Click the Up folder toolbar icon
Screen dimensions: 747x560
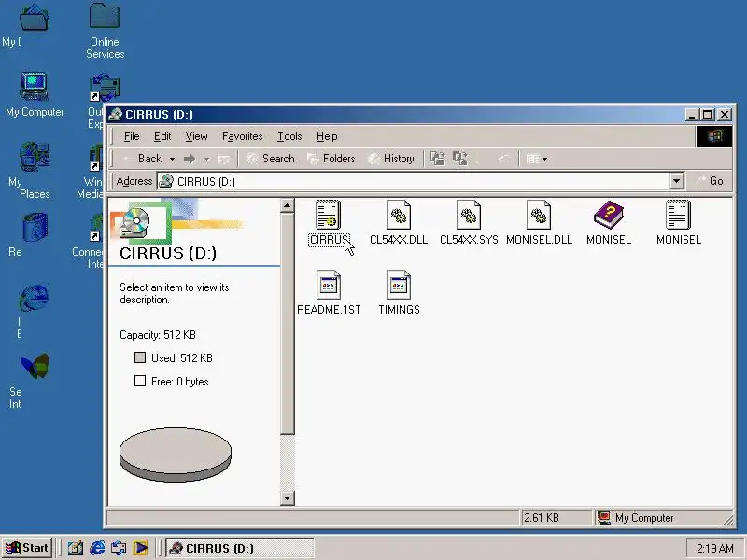click(x=223, y=159)
